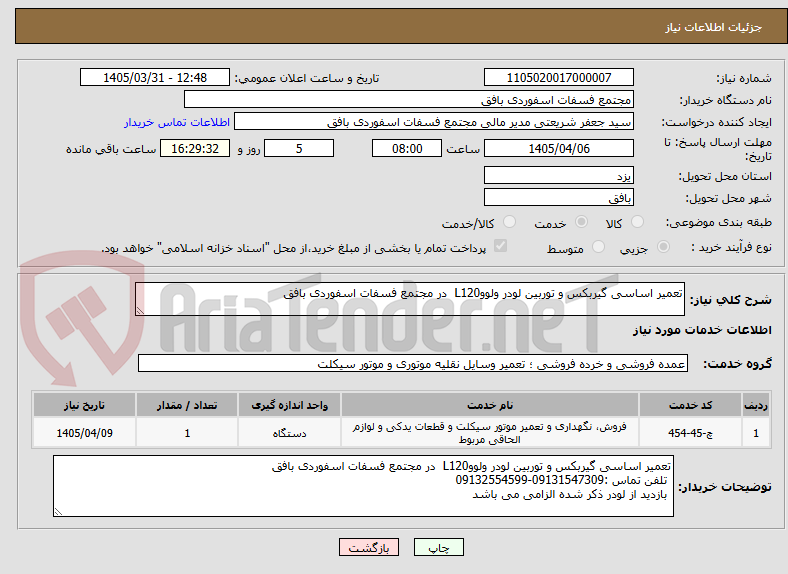Image resolution: width=788 pixels, height=574 pixels.
Task: Toggle the Islamic treasury payment checkbox
Action: tap(501, 246)
